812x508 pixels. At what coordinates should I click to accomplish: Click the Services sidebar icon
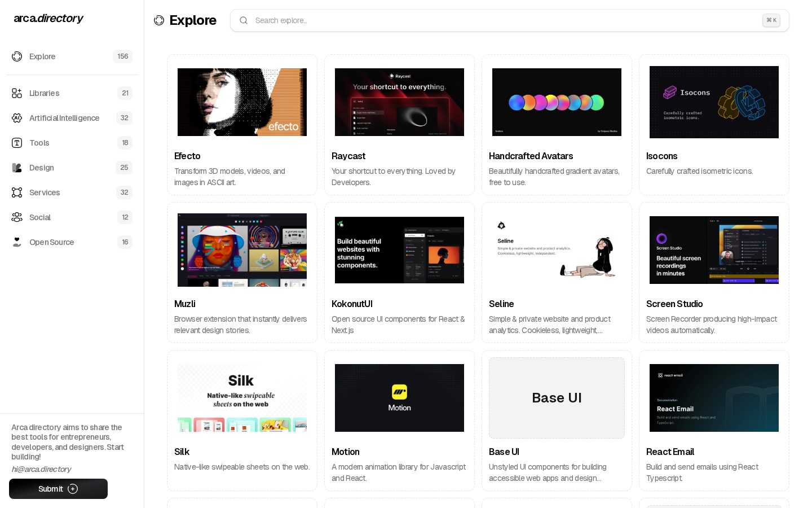(17, 192)
